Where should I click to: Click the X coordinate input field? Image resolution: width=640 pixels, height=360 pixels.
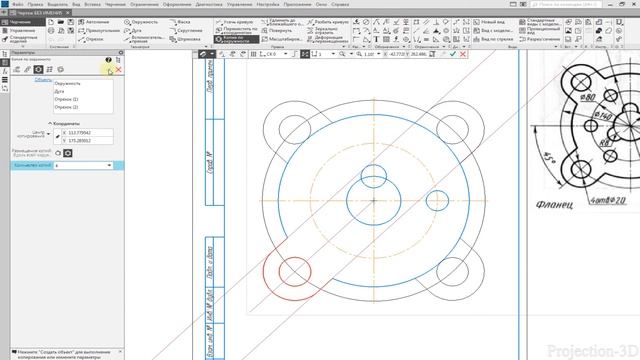87,133
